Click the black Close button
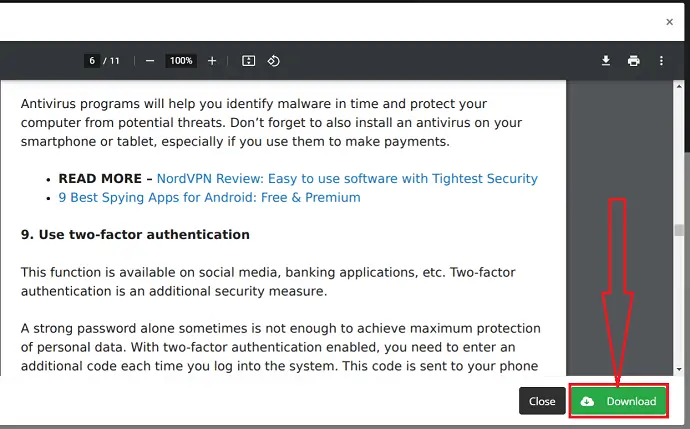Screen dimensions: 690x429 click(x=542, y=401)
